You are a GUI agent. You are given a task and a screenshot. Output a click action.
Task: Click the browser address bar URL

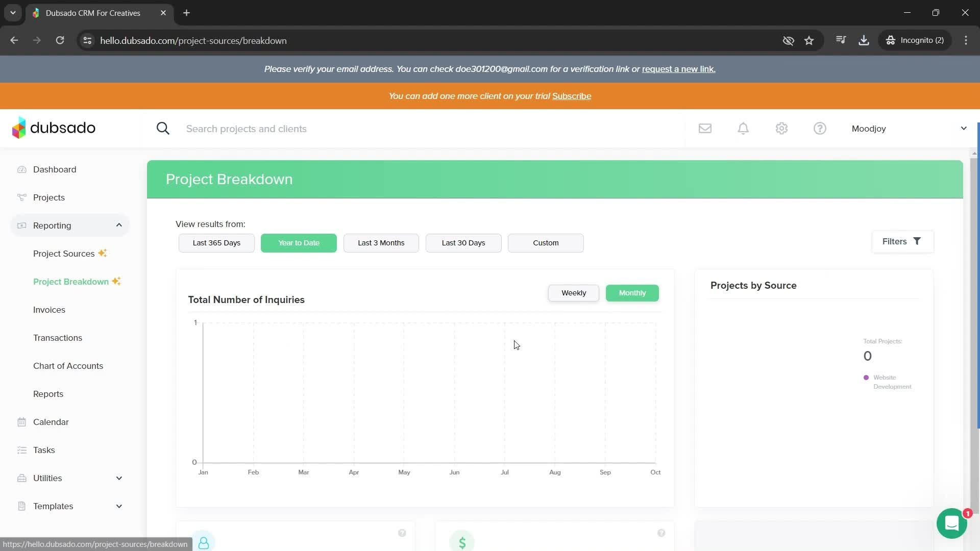tap(193, 40)
